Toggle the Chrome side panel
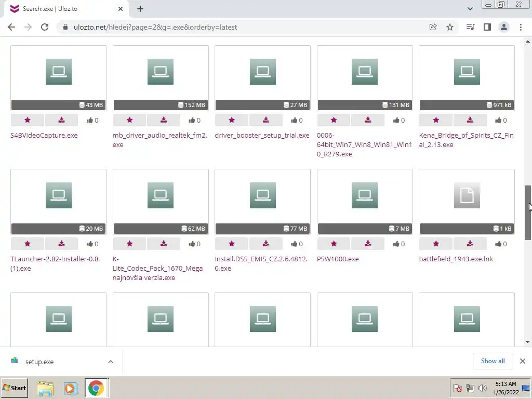This screenshot has height=399, width=532. point(487,27)
